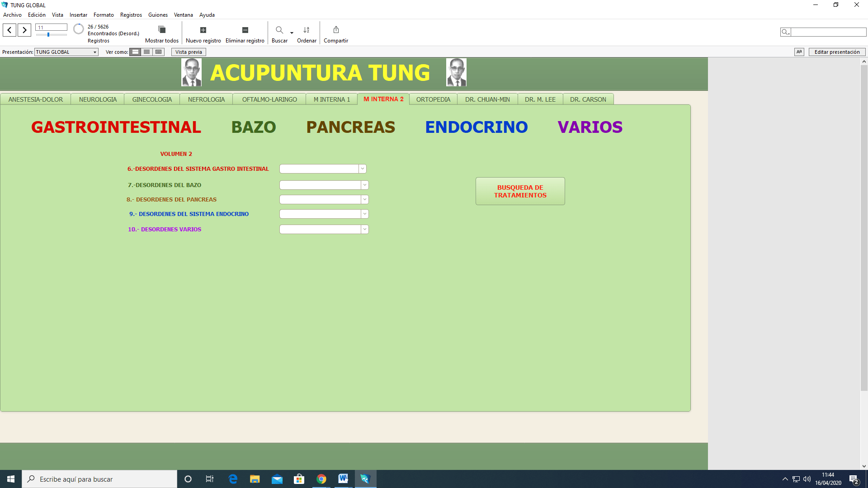Go to next record arrow
Viewport: 868px width, 488px height.
click(x=24, y=30)
